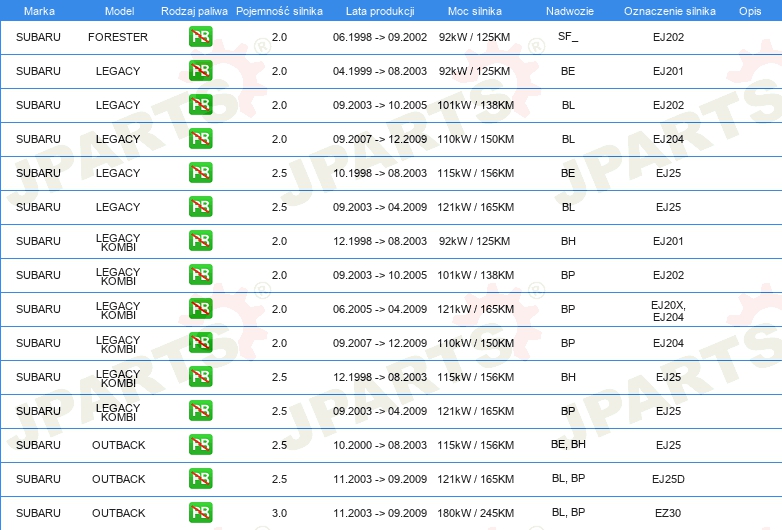Image resolution: width=782 pixels, height=530 pixels.
Task: Click the SF_ body code cell
Action: tap(568, 36)
